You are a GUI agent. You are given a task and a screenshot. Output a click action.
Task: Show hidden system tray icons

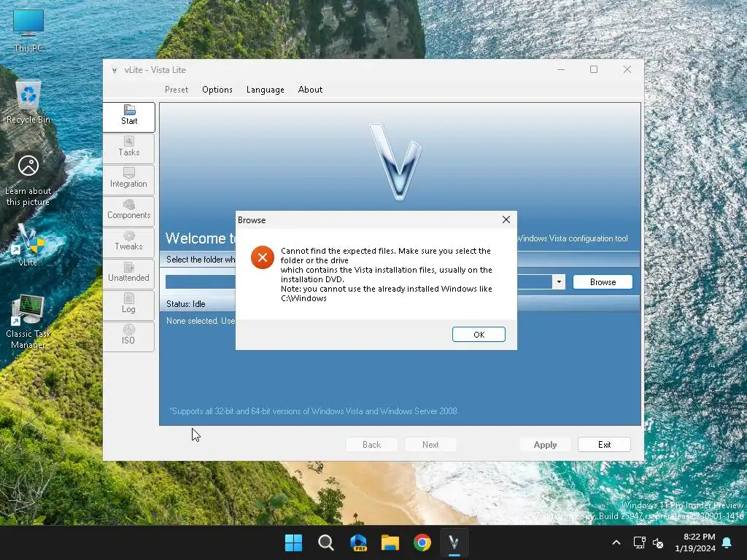[x=616, y=542]
